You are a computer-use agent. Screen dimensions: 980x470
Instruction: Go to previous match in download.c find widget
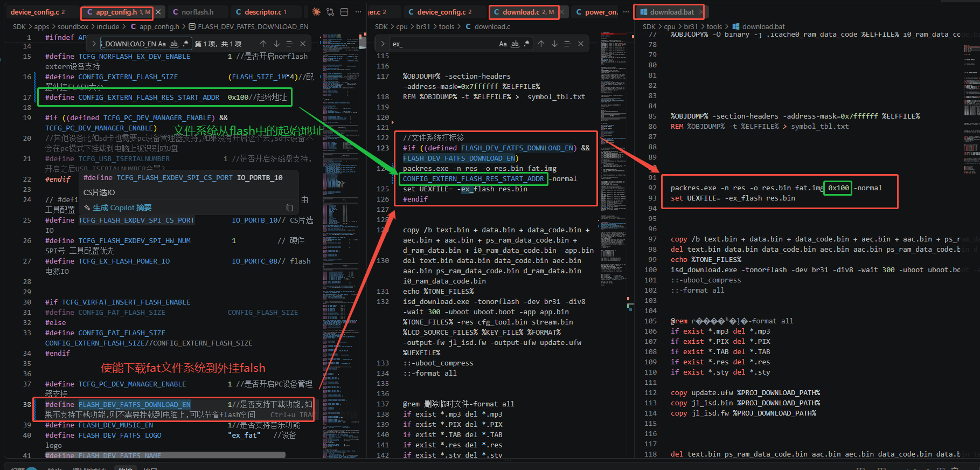point(541,44)
